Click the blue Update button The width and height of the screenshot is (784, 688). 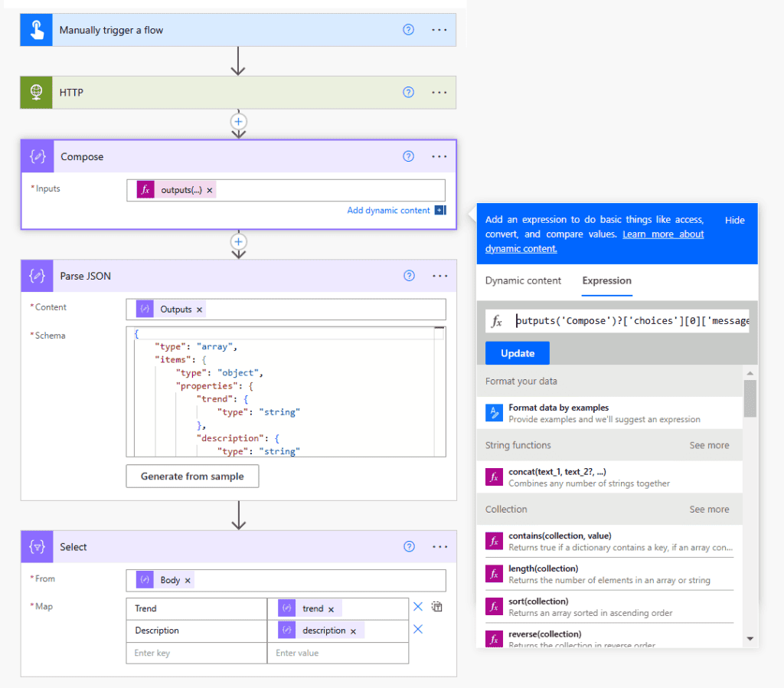[517, 353]
